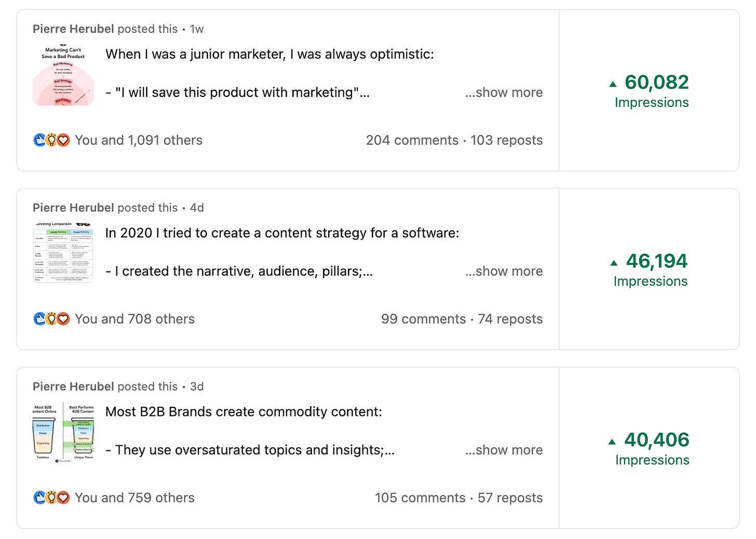Screen dimensions: 756x539
Task: Open the B2B content cups thumbnail
Action: 63,433
